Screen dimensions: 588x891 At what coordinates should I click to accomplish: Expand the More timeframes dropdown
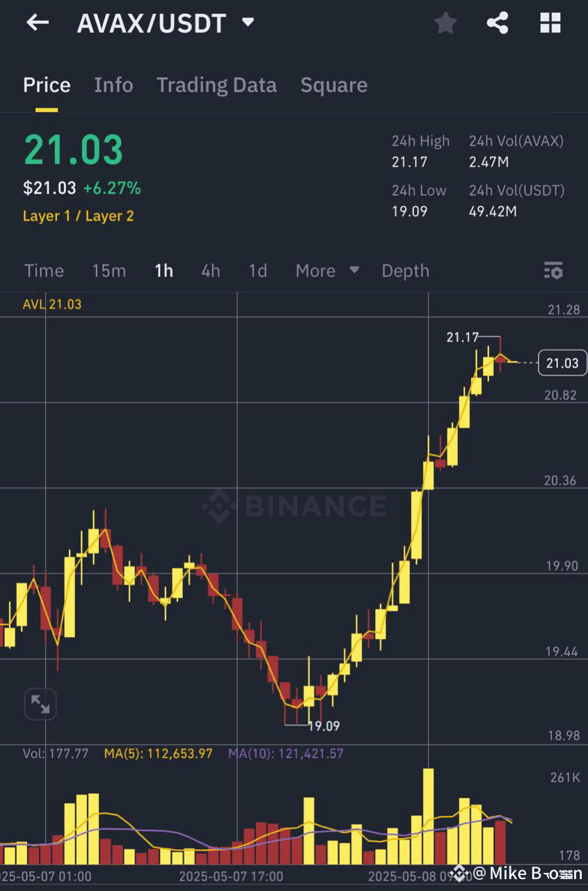(327, 271)
